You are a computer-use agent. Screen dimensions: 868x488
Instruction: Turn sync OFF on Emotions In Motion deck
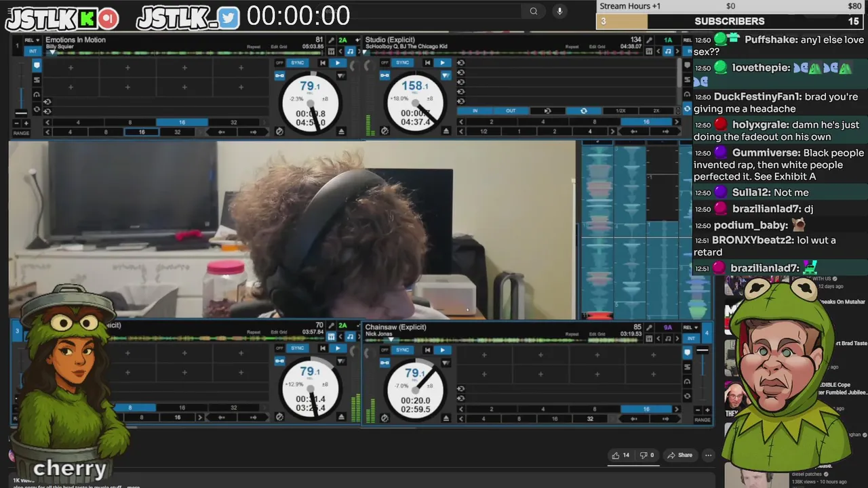pos(279,63)
